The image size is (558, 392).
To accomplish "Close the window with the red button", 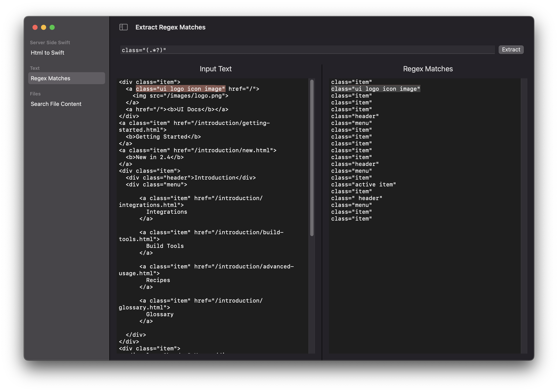I will click(x=35, y=27).
